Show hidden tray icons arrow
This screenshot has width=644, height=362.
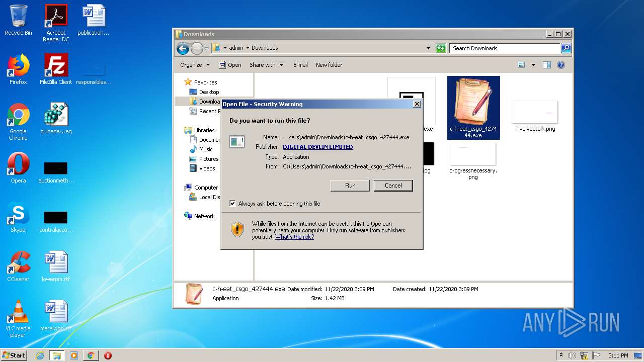[x=561, y=355]
